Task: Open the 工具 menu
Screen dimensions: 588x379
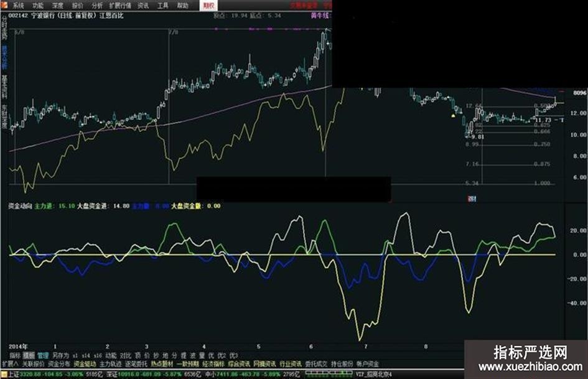Action: click(163, 6)
